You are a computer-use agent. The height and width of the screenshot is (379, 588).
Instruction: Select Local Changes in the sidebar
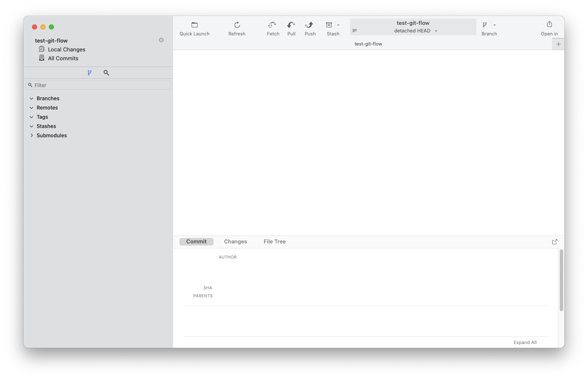tap(66, 49)
